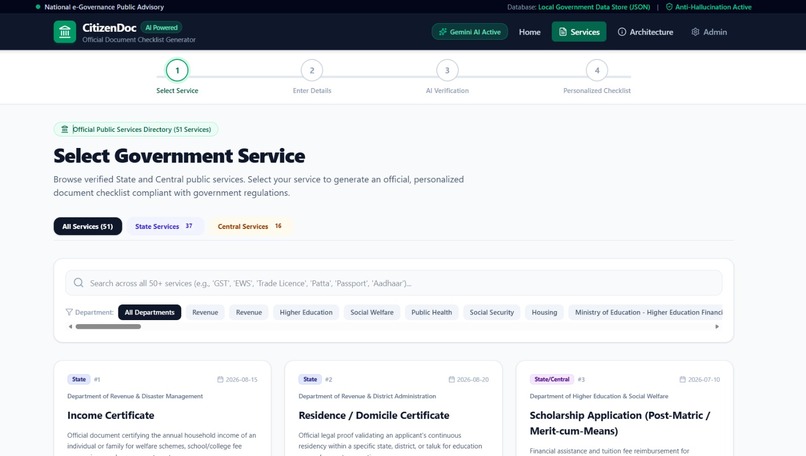Viewport: 806px width, 456px height.
Task: Click the search magnifier icon
Action: [x=78, y=283]
